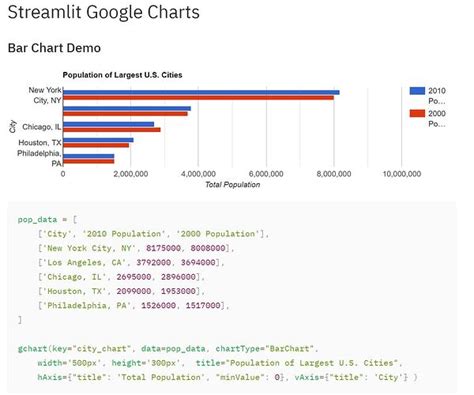Click Houston's blue 2010 population bar

click(98, 140)
